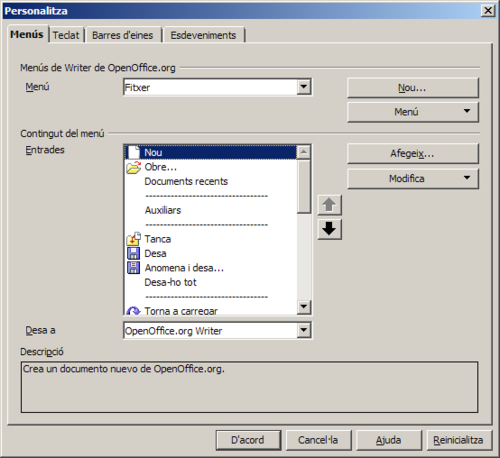Viewport: 500px width, 458px height.
Task: Click the open folder icon beside Obre
Action: coord(134,167)
